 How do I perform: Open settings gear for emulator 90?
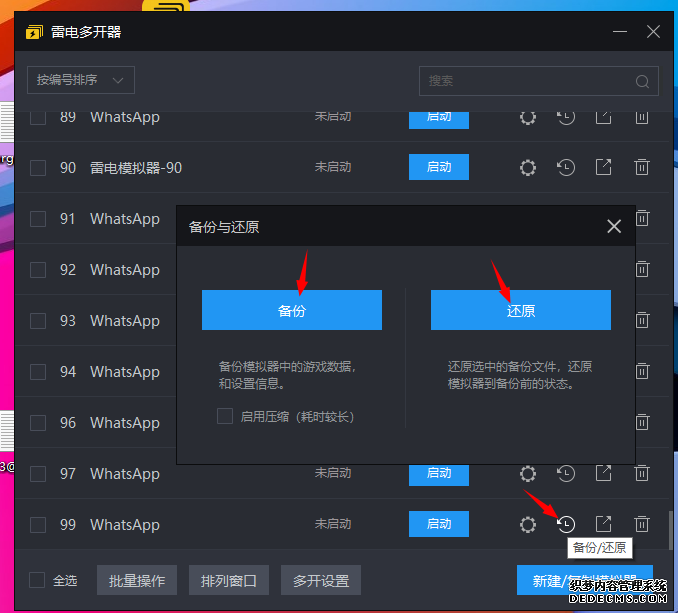tap(528, 168)
